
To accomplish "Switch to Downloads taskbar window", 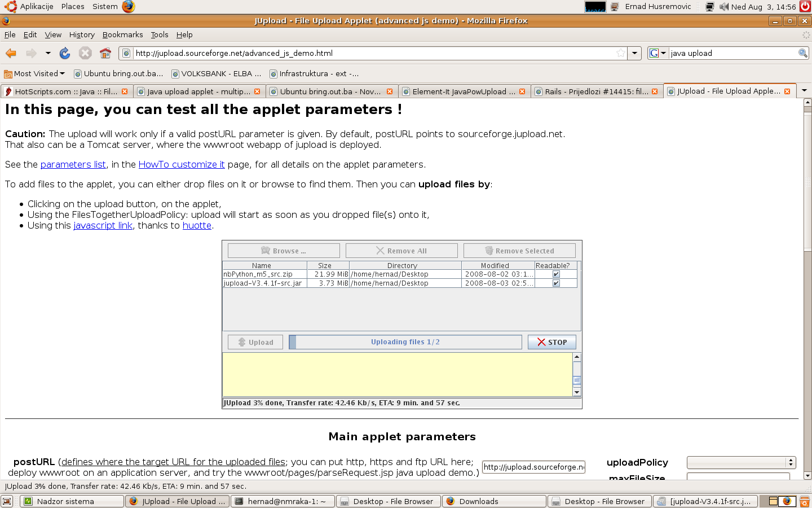I will (494, 501).
